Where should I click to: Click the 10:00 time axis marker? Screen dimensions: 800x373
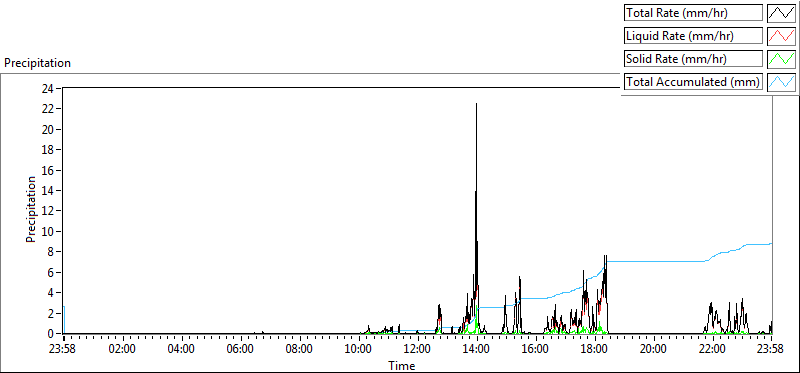tap(360, 350)
